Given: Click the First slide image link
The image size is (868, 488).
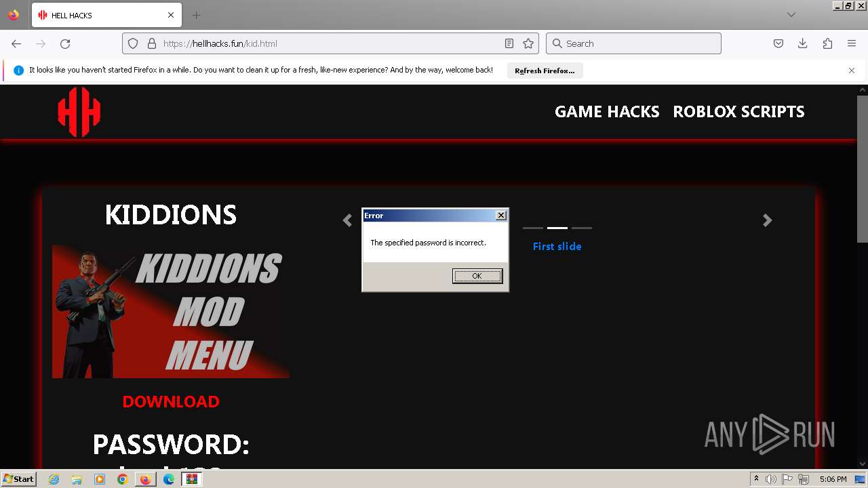Looking at the screenshot, I should (x=557, y=247).
